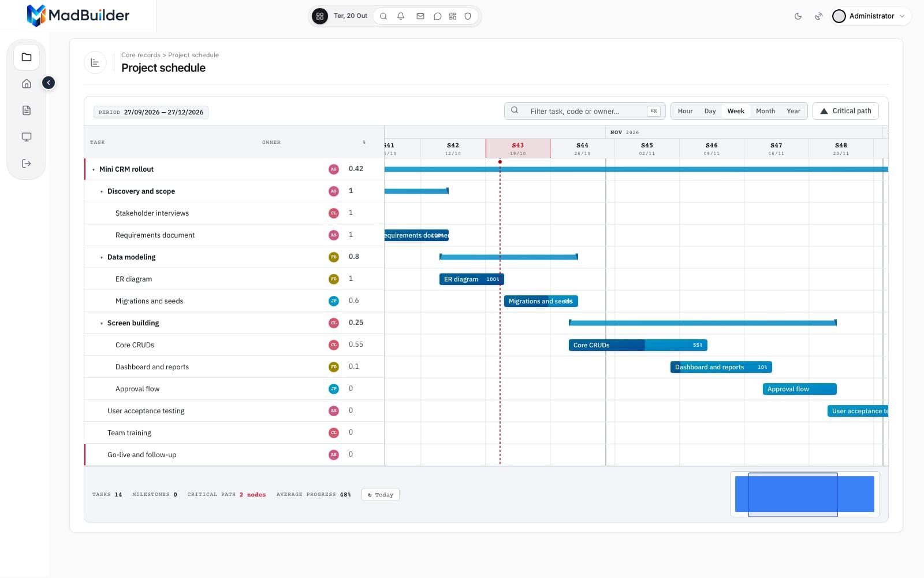Open the chat bubble icon in the top bar
This screenshot has width=924, height=578.
(x=438, y=16)
